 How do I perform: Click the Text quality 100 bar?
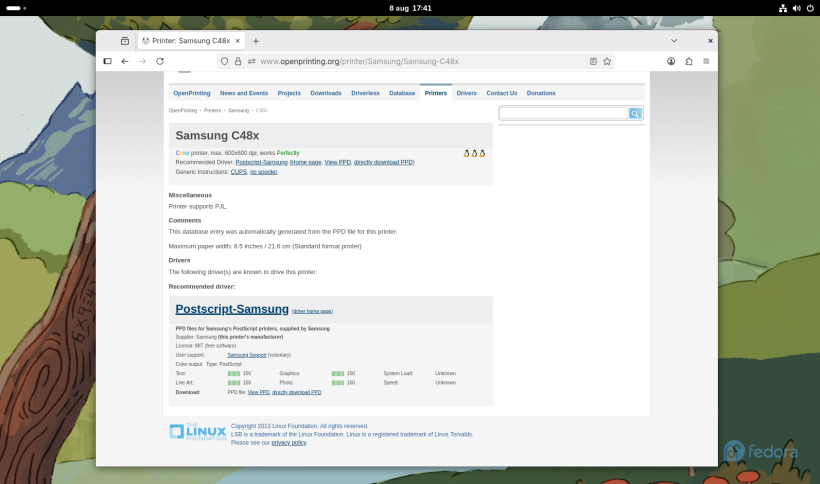(x=234, y=374)
